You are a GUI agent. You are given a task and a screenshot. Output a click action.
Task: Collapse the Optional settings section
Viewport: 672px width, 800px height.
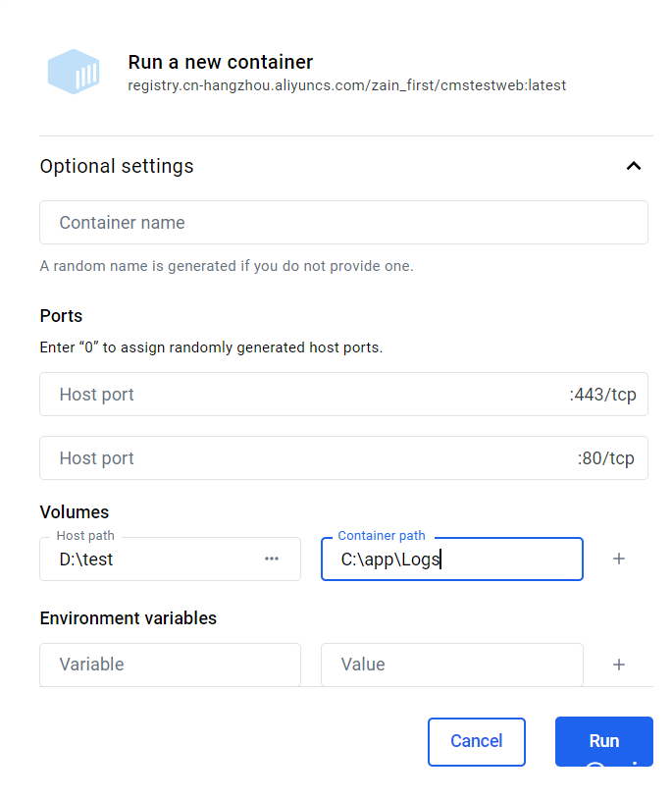634,166
